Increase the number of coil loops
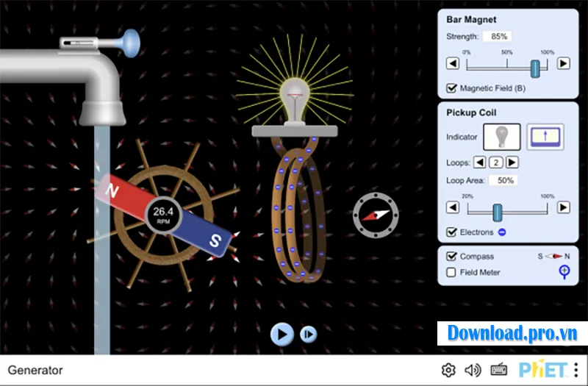This screenshot has height=386, width=588. [512, 162]
